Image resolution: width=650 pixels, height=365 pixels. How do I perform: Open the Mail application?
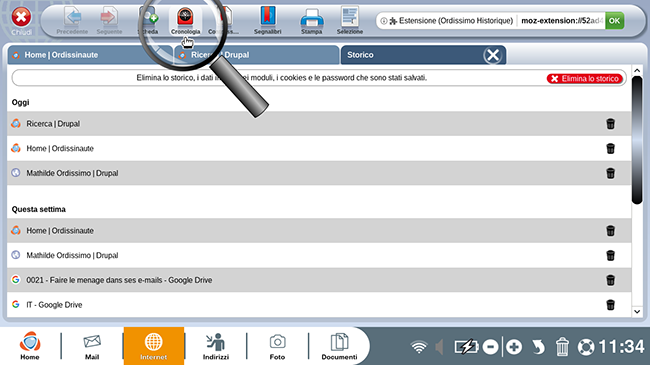point(92,347)
